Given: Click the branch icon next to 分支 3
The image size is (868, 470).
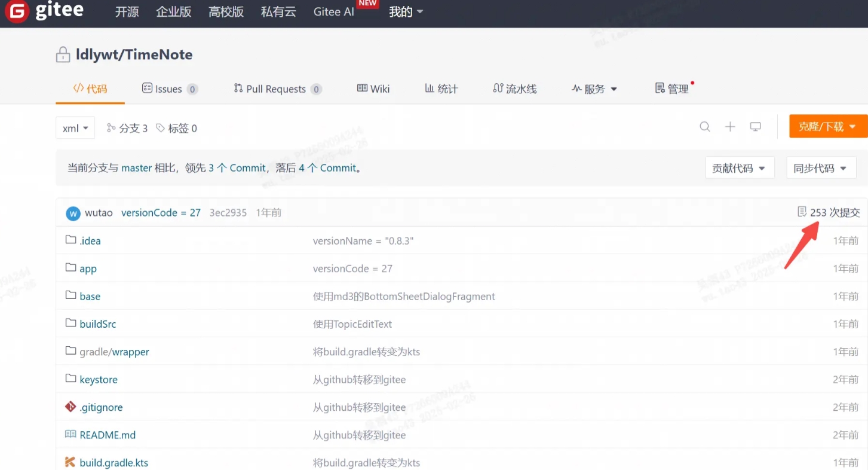Looking at the screenshot, I should coord(111,128).
